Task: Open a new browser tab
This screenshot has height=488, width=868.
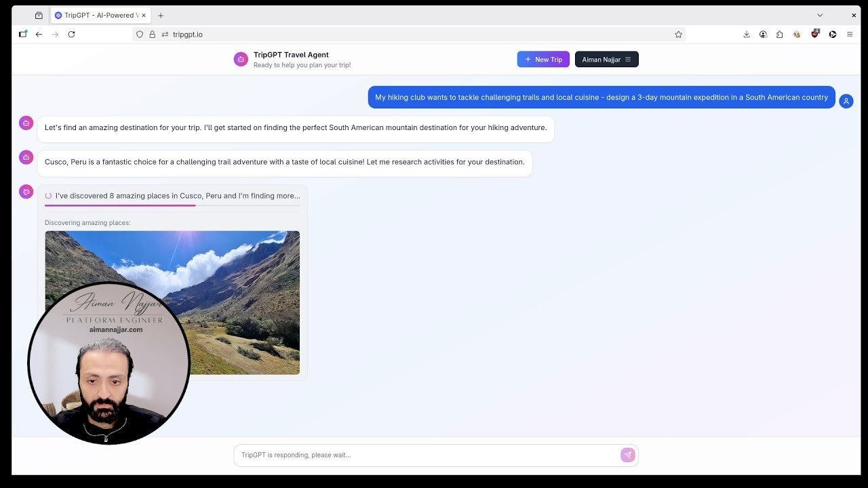Action: 161,16
